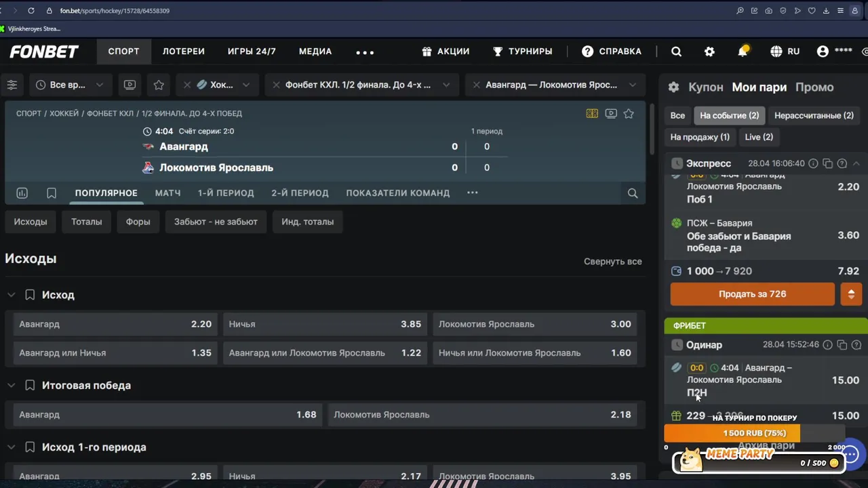The image size is (868, 488).
Task: Collapse the Исход market section
Action: pyautogui.click(x=11, y=295)
